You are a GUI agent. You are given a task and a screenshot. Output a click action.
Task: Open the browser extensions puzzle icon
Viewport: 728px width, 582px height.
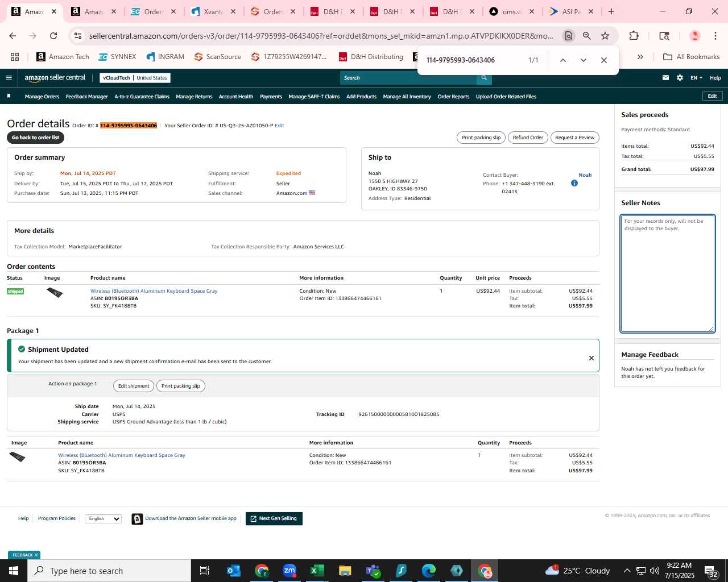click(x=634, y=36)
